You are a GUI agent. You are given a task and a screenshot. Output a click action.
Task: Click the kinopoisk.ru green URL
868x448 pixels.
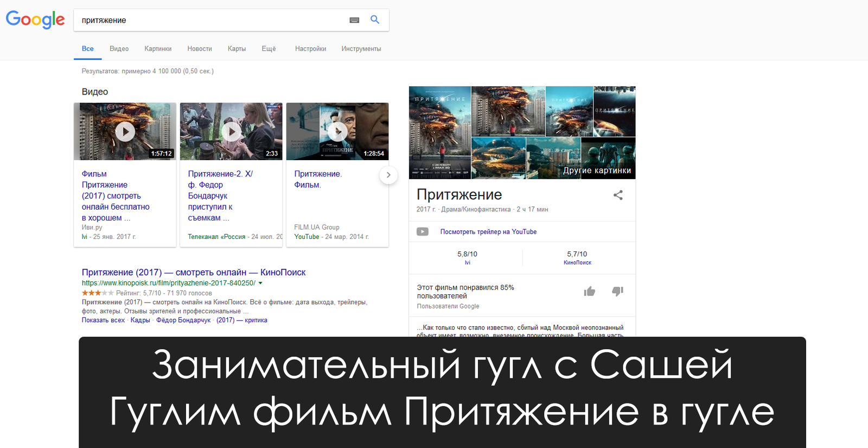click(x=168, y=283)
